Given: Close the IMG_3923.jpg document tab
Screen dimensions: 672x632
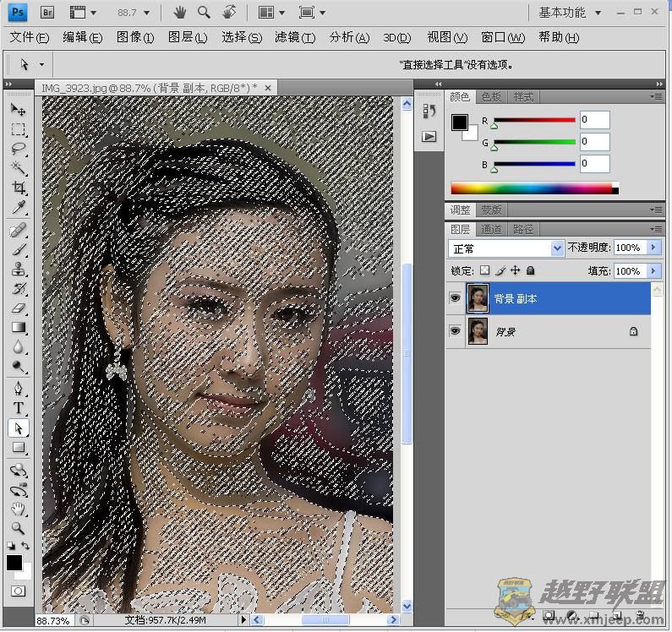Looking at the screenshot, I should pos(269,87).
